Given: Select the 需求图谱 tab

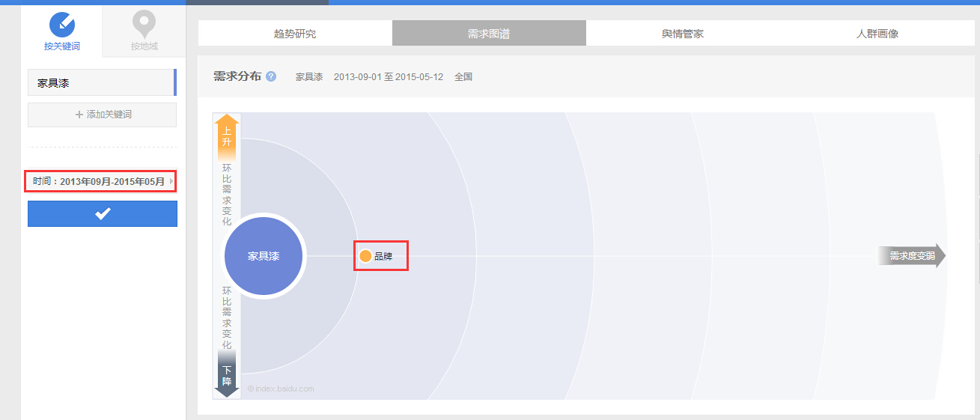Looking at the screenshot, I should pos(489,34).
